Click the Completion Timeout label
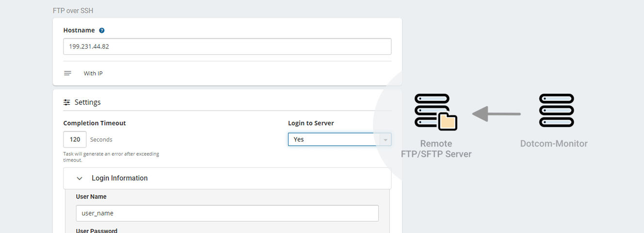Viewport: 644px width, 233px height. 95,123
